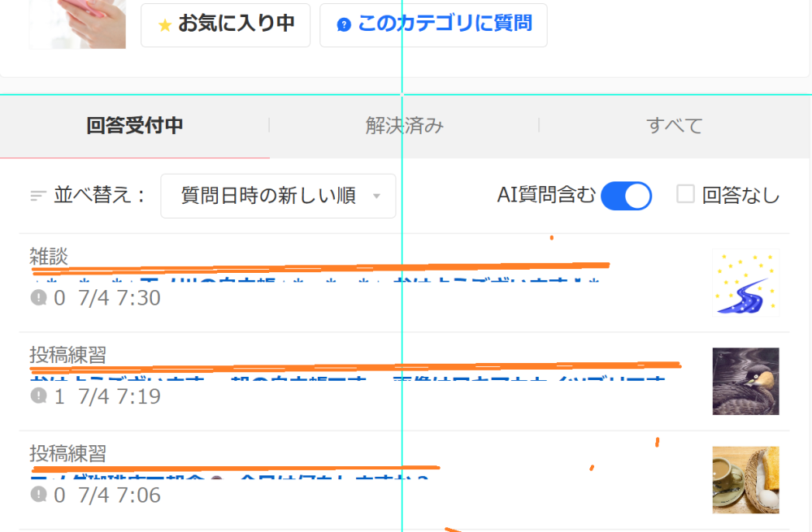Click the 並べ替え： label

(x=99, y=195)
